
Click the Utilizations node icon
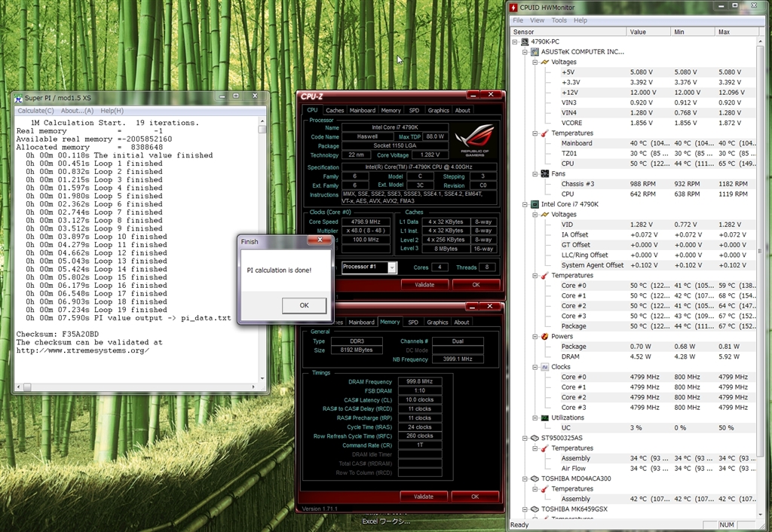pos(544,417)
